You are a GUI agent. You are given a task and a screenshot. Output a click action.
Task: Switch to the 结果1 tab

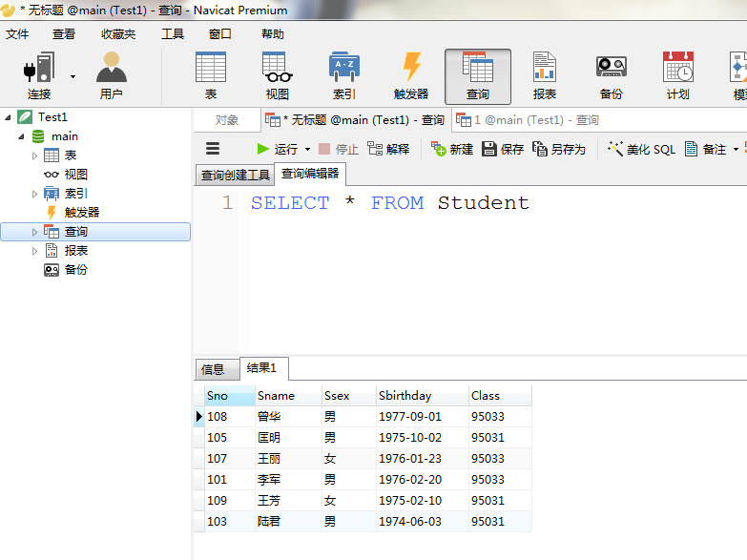(263, 368)
